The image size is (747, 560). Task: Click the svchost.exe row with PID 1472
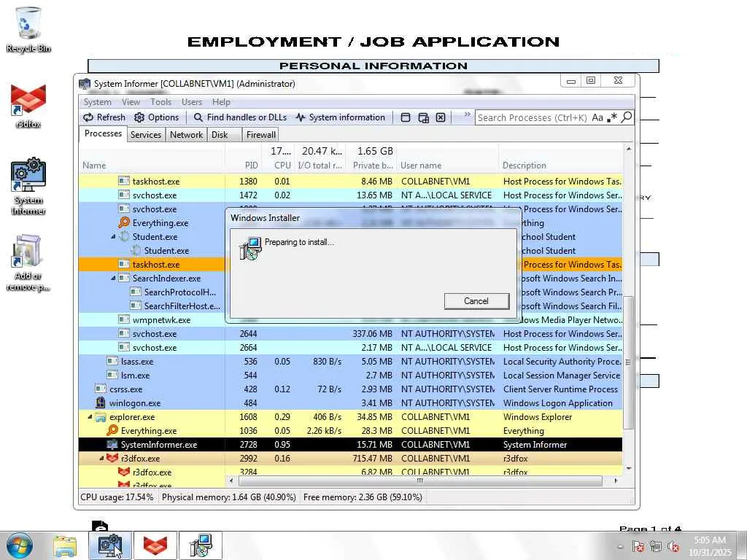tap(350, 195)
